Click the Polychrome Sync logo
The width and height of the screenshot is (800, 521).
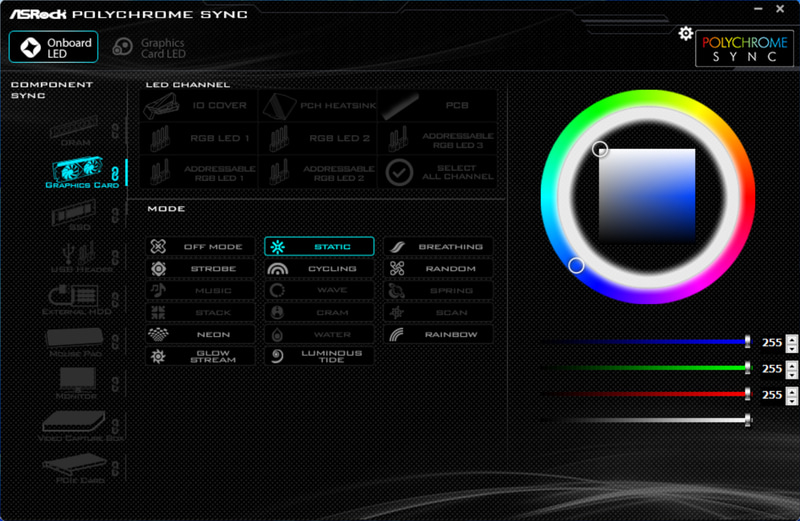[744, 49]
